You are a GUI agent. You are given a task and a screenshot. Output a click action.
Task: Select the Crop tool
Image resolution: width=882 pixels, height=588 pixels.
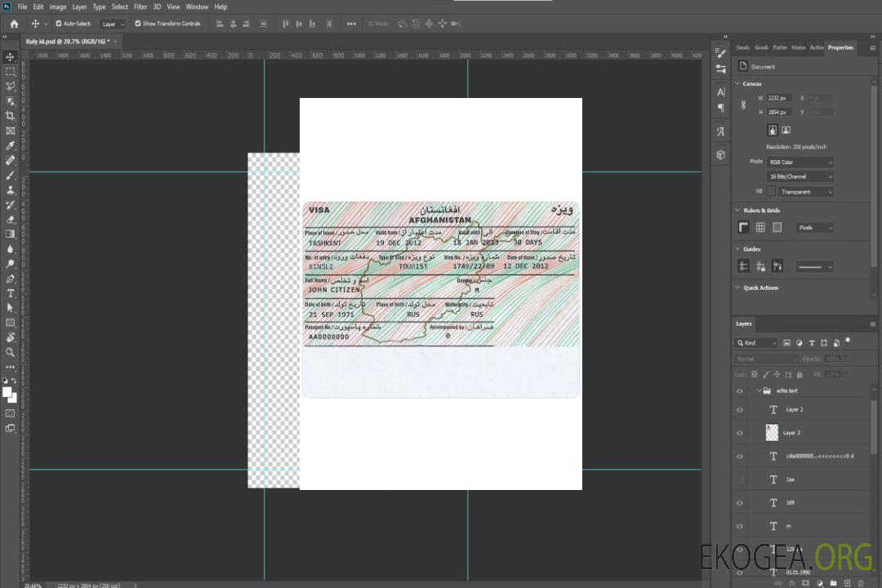pyautogui.click(x=11, y=116)
